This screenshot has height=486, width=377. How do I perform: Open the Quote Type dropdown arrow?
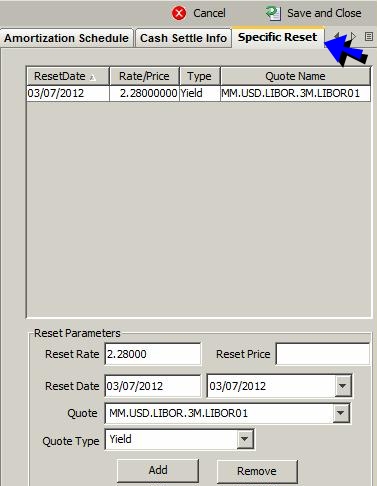[x=245, y=439]
